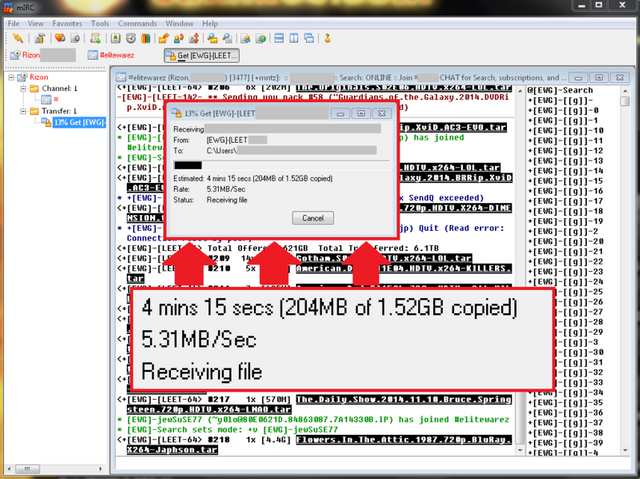Open the Received Files toolbar icon
Viewport: 640px width, 479px height.
212,38
